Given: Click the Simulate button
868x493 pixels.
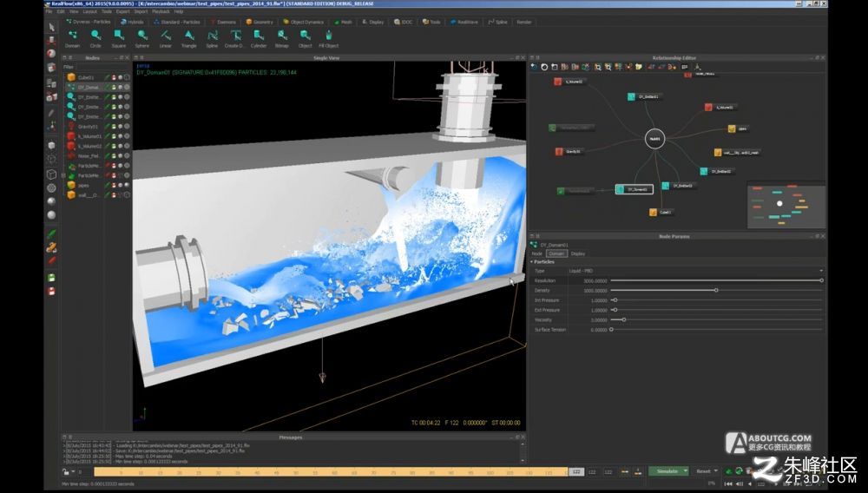Looking at the screenshot, I should point(666,471).
